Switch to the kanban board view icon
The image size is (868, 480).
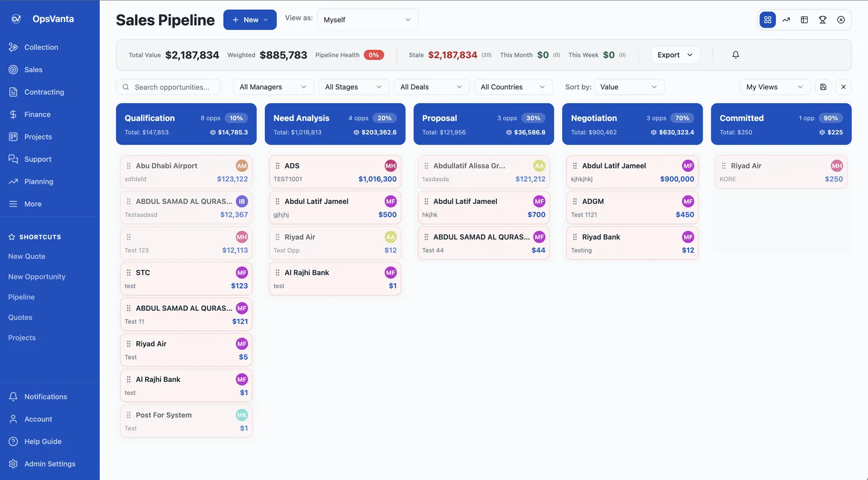768,20
